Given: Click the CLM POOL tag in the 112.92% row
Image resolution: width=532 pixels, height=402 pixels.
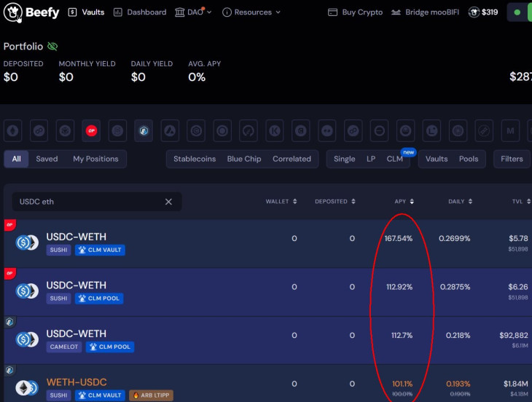Looking at the screenshot, I should click(99, 299).
